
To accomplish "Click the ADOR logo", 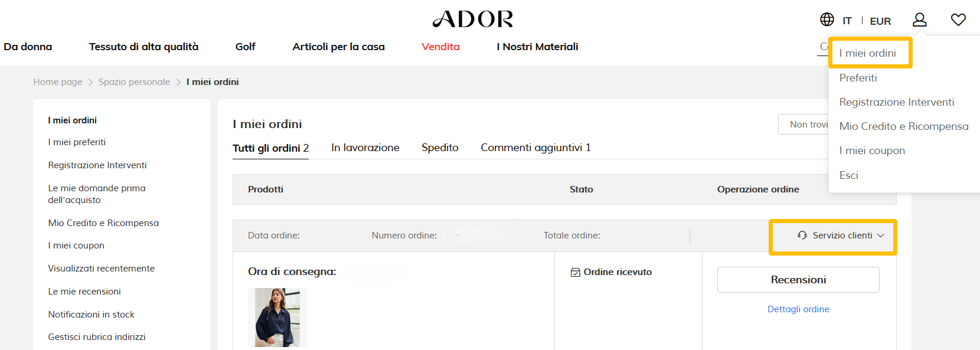I will click(473, 19).
